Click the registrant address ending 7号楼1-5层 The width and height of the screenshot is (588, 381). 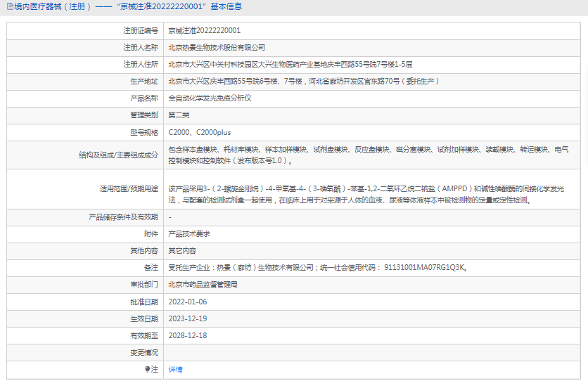coord(290,65)
